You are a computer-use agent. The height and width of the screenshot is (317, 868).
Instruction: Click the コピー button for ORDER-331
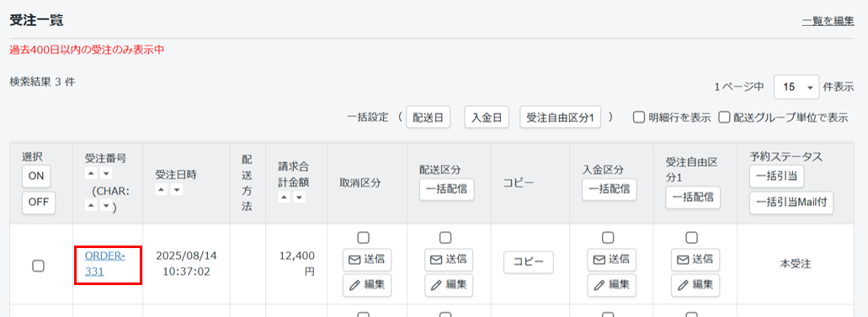[x=529, y=262]
